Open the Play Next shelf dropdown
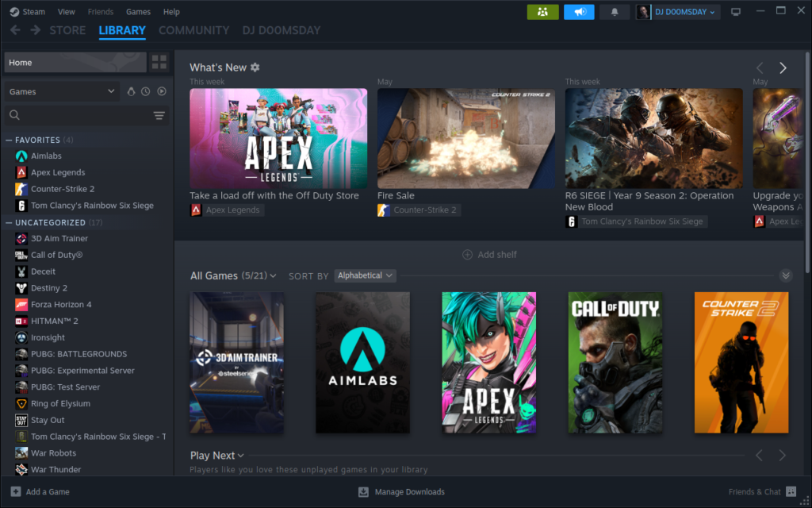 pyautogui.click(x=240, y=456)
